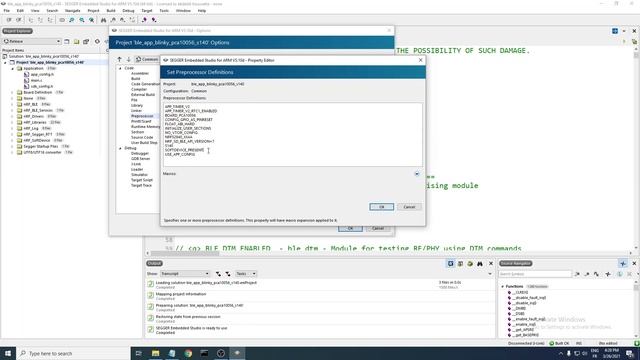Image resolution: width=640 pixels, height=360 pixels.
Task: Click Cancel in the Property Editor dialog
Action: point(409,207)
